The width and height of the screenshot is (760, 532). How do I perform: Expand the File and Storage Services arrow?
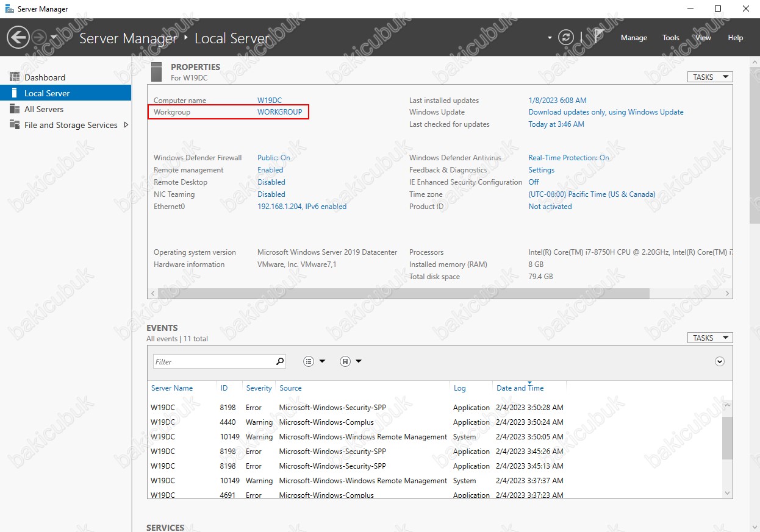126,125
